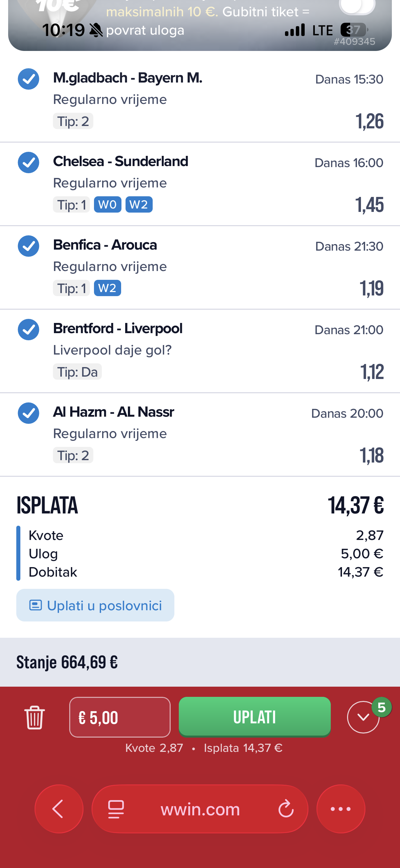400x868 pixels.
Task: Tap the W2 badge on Benfica match
Action: 107,288
